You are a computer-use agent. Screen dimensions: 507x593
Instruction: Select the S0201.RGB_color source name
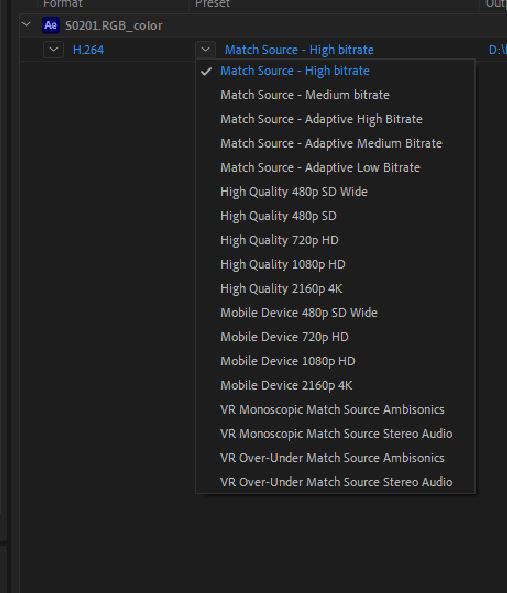(x=114, y=26)
